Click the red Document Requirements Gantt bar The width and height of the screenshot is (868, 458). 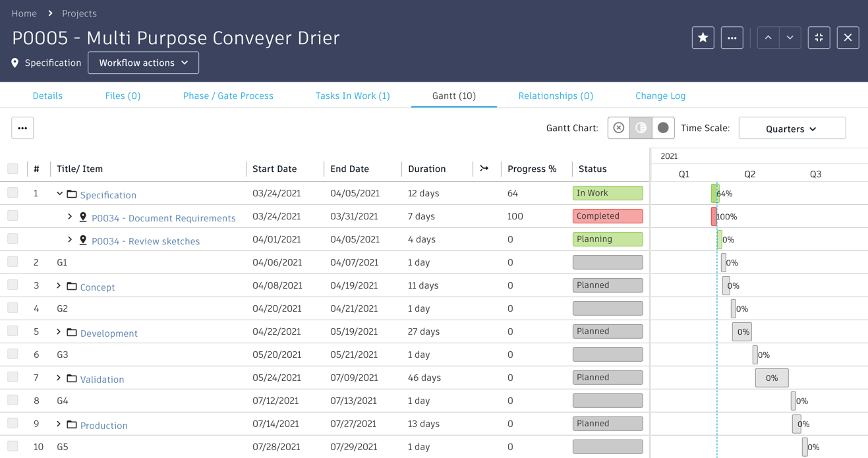(714, 216)
